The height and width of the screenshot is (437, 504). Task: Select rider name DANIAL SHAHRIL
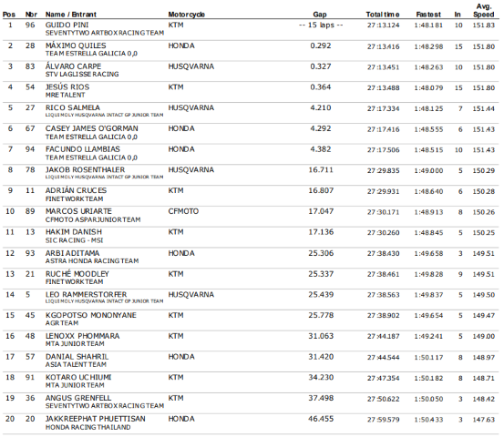(x=77, y=357)
